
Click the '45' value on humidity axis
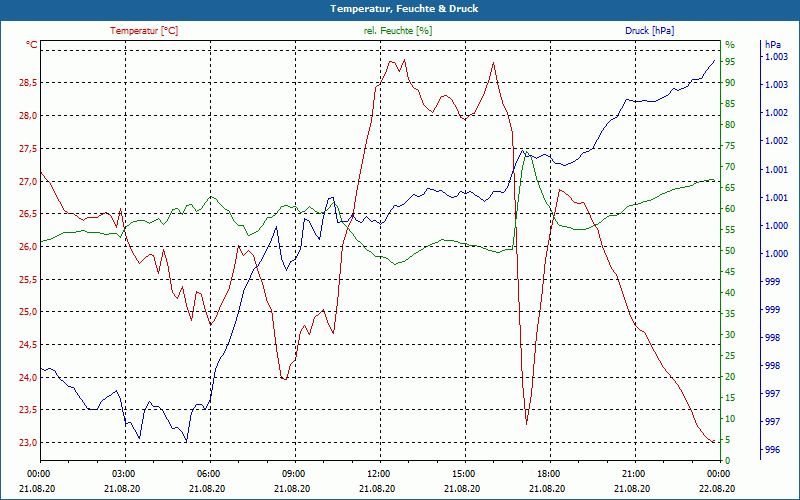pos(730,272)
